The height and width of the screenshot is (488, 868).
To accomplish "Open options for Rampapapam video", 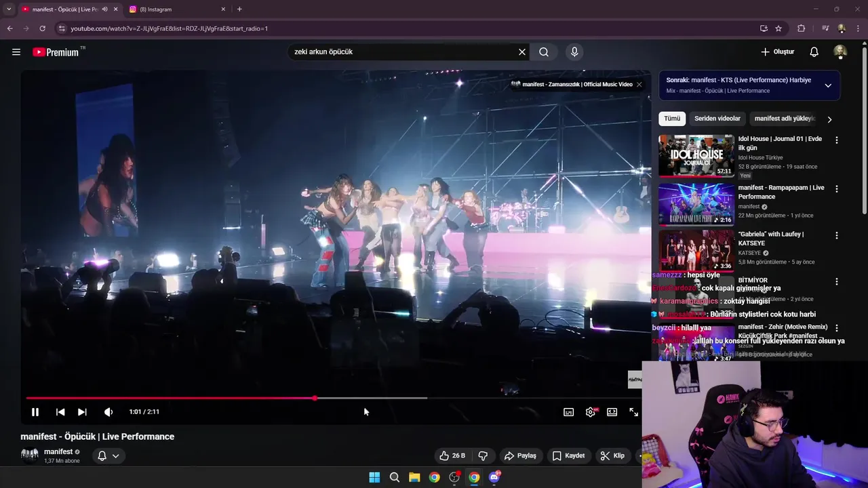I will pos(836,189).
